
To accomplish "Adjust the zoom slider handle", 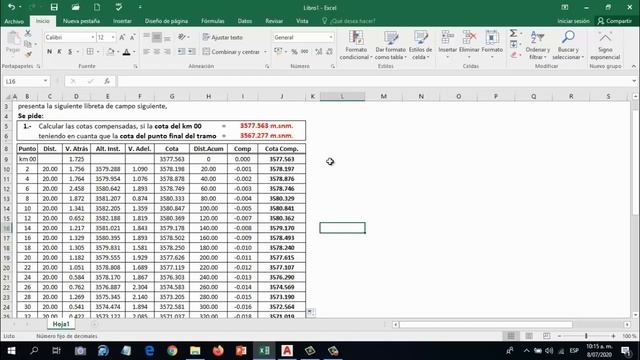I will point(586,336).
